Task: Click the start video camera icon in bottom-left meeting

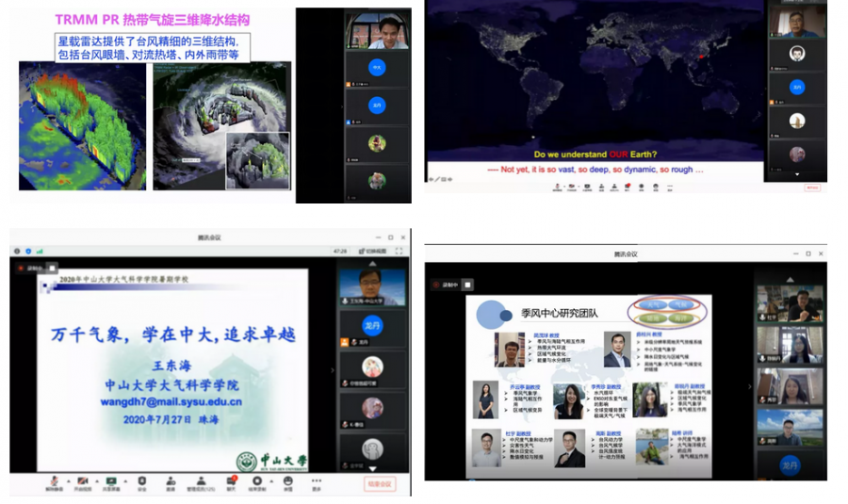Action: pyautogui.click(x=82, y=481)
